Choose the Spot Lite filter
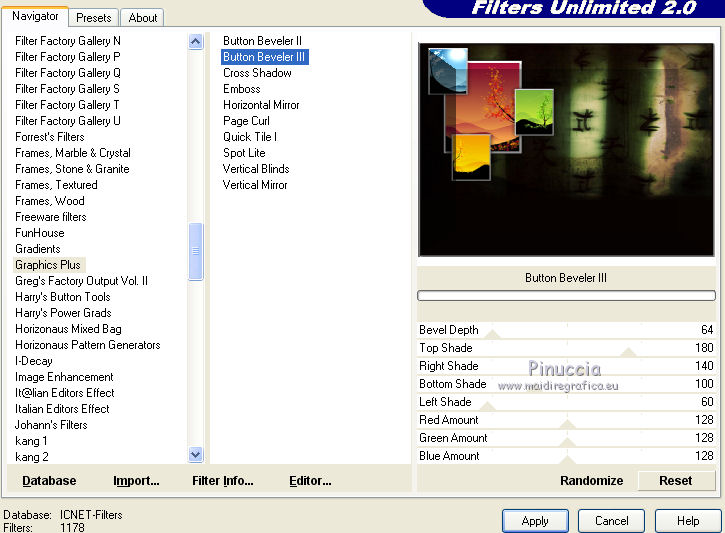Image resolution: width=725 pixels, height=533 pixels. tap(244, 153)
